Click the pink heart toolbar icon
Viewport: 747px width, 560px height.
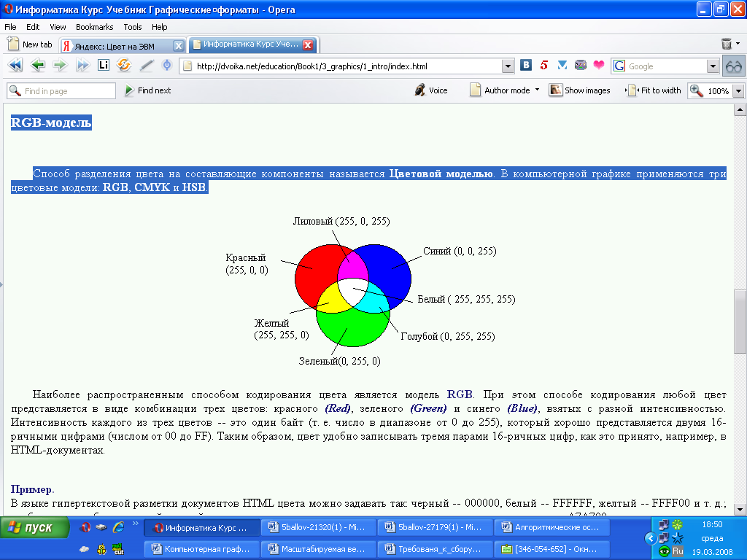point(599,65)
